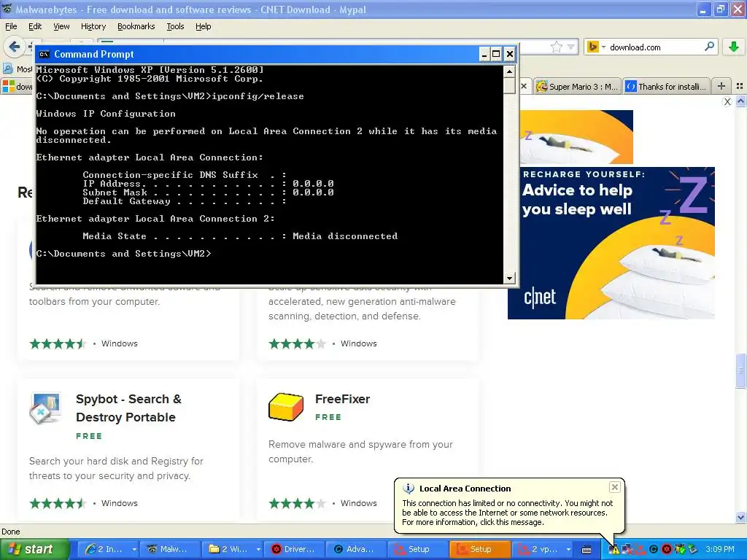
Task: Click the Spybot application icon
Action: pyautogui.click(x=46, y=408)
